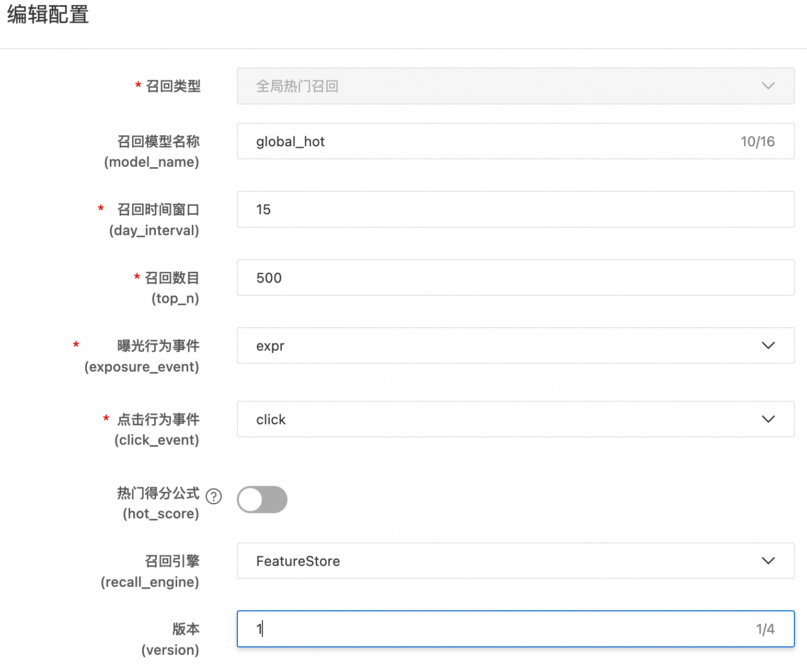807x672 pixels.
Task: Click the (top_n) label text
Action: (175, 298)
